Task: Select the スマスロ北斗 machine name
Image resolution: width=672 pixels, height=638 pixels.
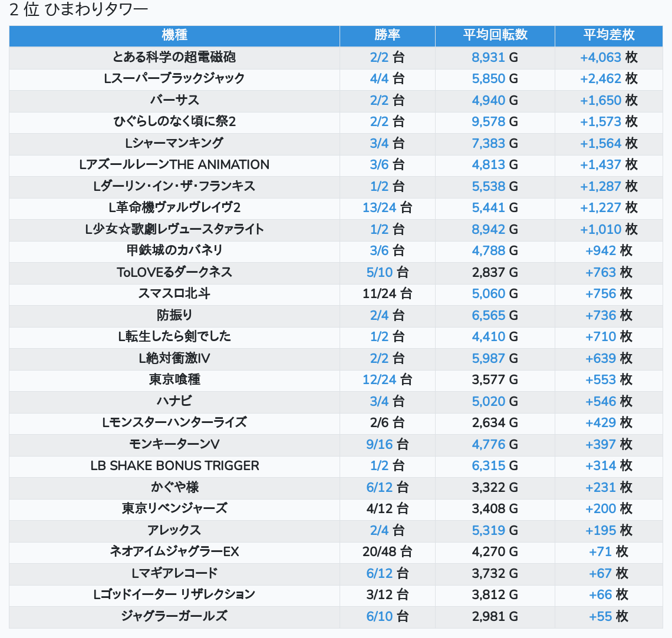Action: (174, 293)
